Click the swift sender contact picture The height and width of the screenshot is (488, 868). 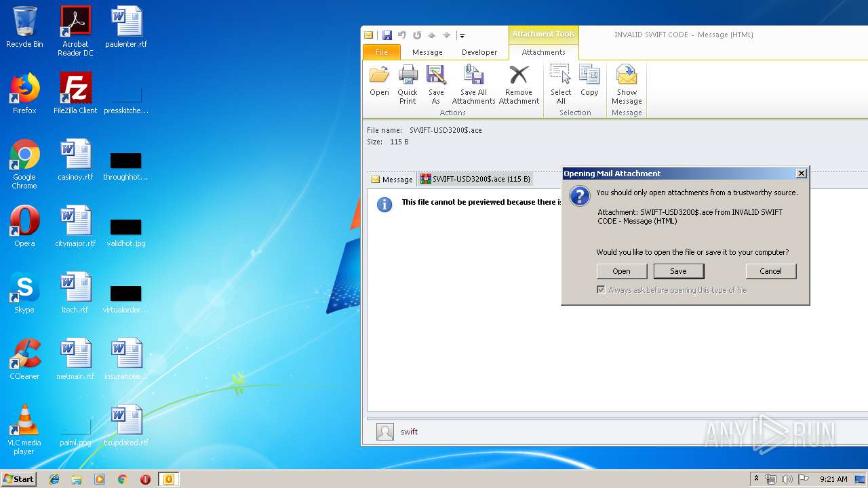click(x=385, y=432)
